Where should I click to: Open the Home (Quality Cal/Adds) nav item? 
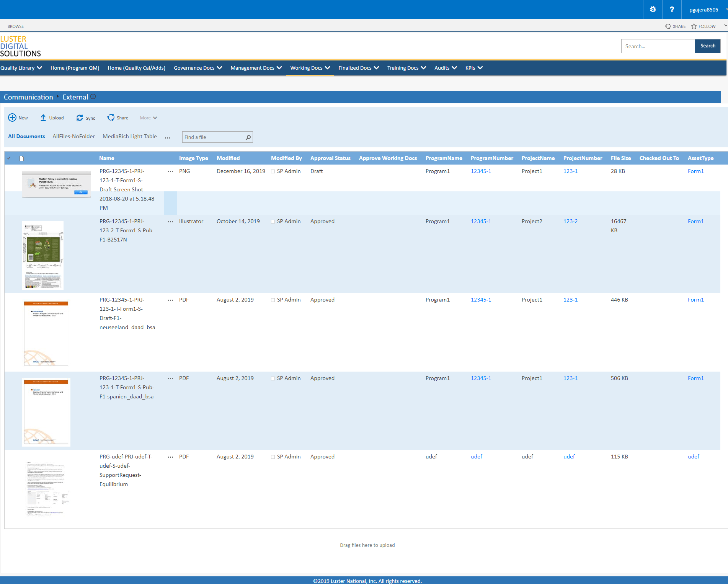pos(137,68)
